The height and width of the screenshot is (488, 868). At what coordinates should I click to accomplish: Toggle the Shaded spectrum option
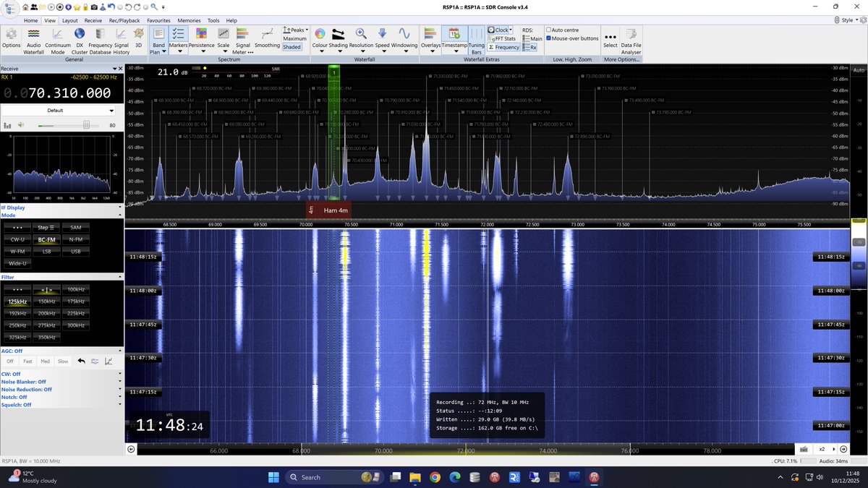(x=292, y=47)
